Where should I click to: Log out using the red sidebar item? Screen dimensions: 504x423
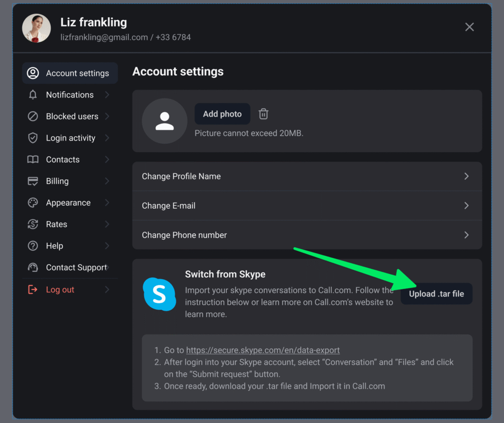pyautogui.click(x=60, y=290)
